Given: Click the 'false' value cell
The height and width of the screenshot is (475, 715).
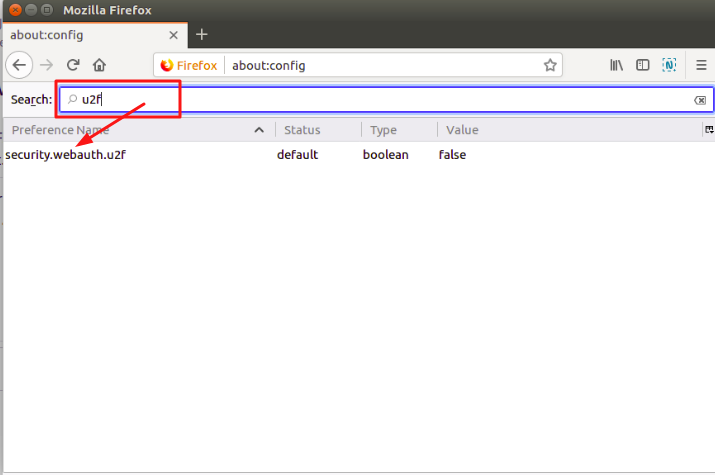Looking at the screenshot, I should [452, 155].
